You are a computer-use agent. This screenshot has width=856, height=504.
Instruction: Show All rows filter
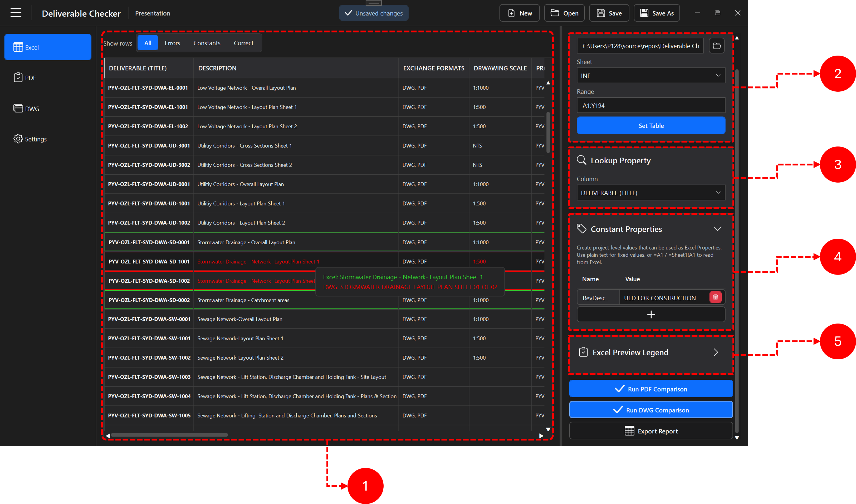pyautogui.click(x=148, y=43)
